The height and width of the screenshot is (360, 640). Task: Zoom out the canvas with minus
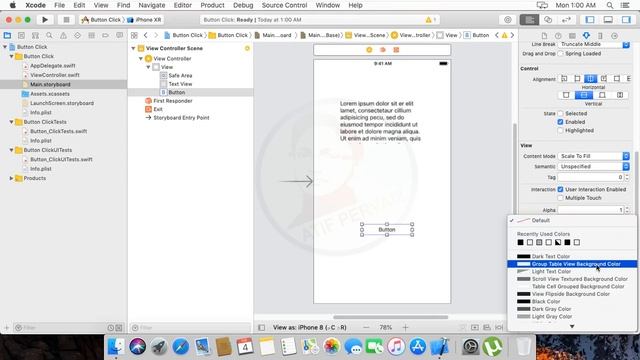click(x=366, y=327)
